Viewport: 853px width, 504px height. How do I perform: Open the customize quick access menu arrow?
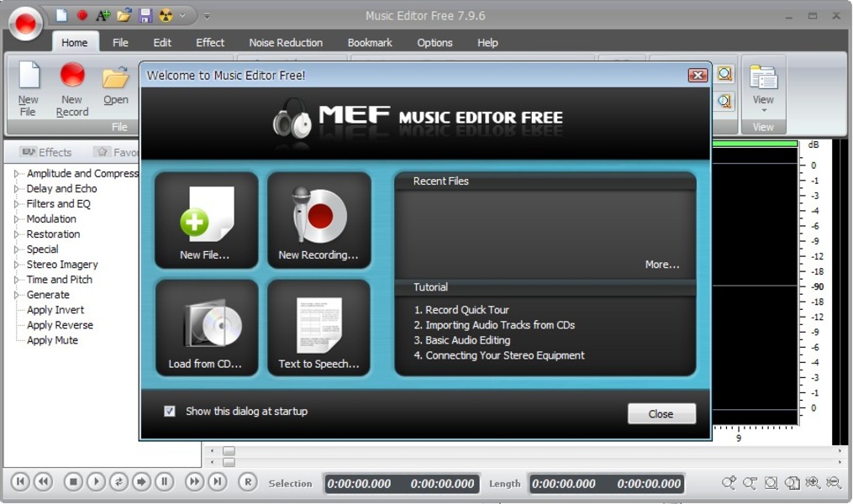207,16
